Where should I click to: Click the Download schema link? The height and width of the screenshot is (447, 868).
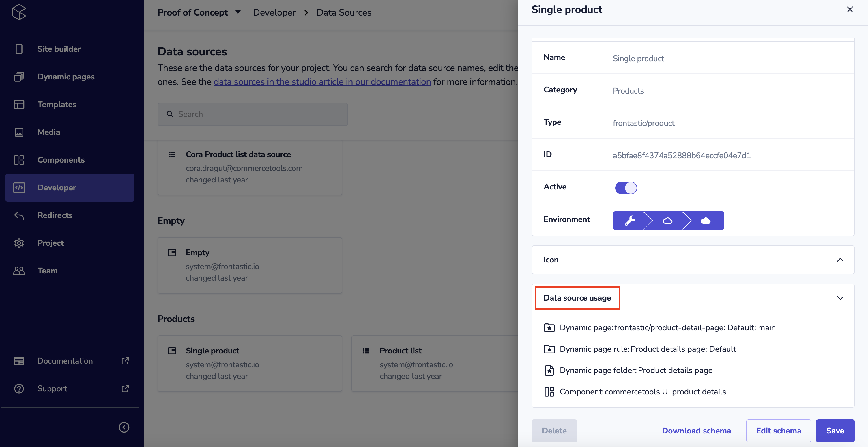pyautogui.click(x=696, y=431)
